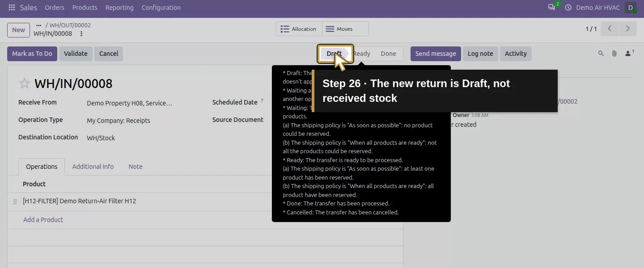
Task: Mark WH/IN/00008 as favorite with star
Action: click(x=24, y=84)
